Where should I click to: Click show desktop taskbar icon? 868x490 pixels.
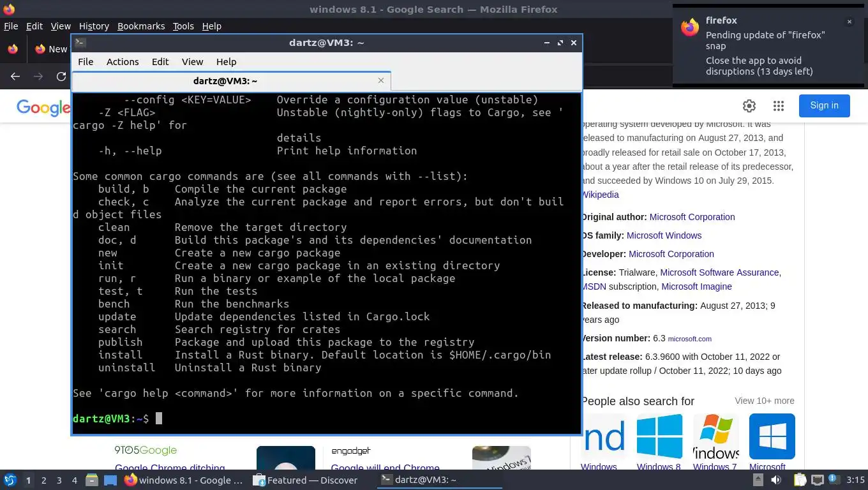[x=110, y=480]
